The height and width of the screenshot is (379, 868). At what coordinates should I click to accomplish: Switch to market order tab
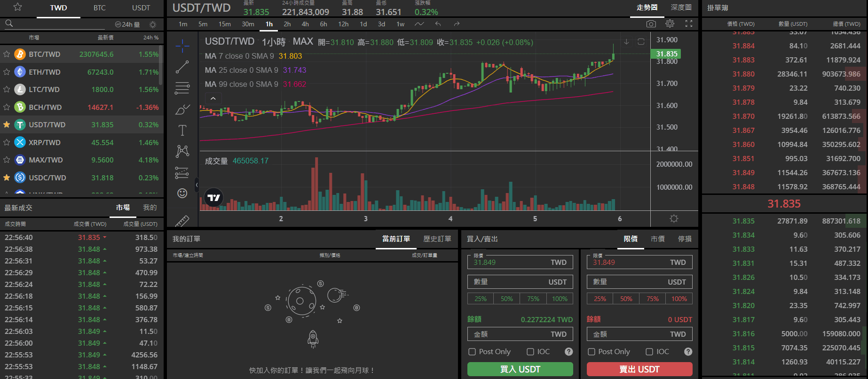(x=658, y=239)
